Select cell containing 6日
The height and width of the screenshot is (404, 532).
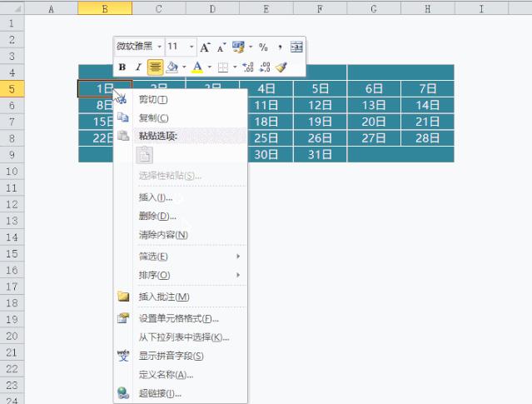tap(374, 88)
